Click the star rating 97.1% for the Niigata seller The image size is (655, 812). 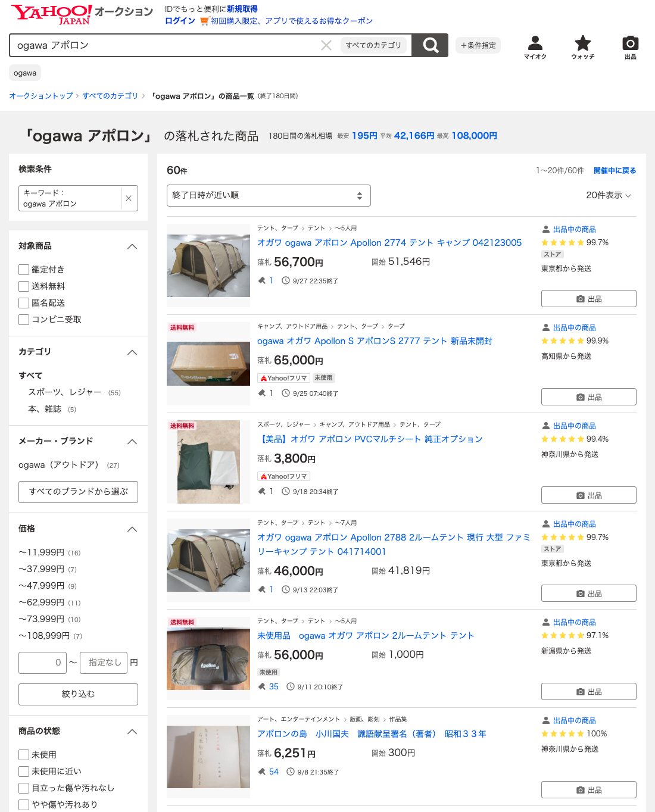pos(575,635)
